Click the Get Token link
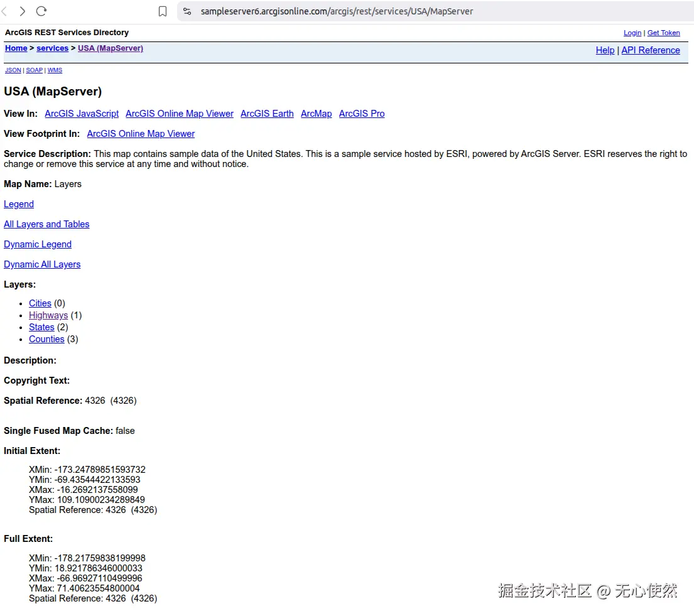This screenshot has width=694, height=616. tap(663, 33)
